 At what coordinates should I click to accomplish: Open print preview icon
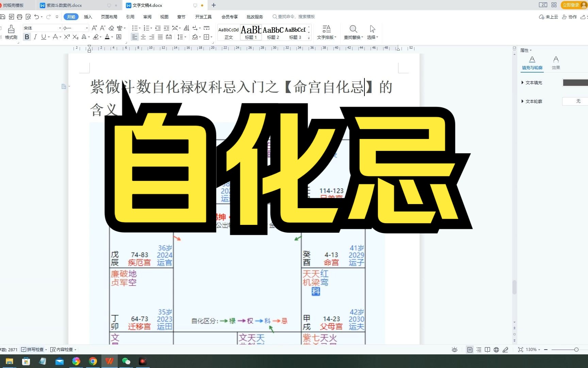point(28,17)
